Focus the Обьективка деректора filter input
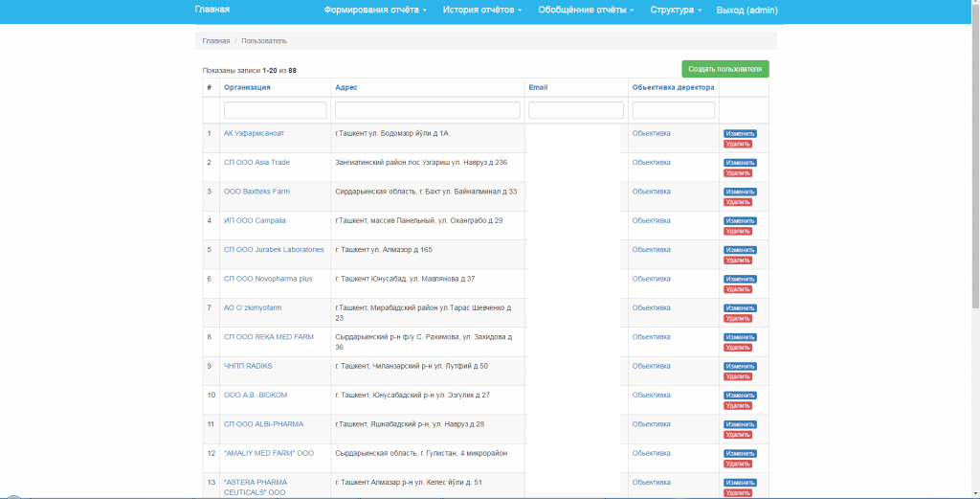The height and width of the screenshot is (499, 980). [674, 110]
